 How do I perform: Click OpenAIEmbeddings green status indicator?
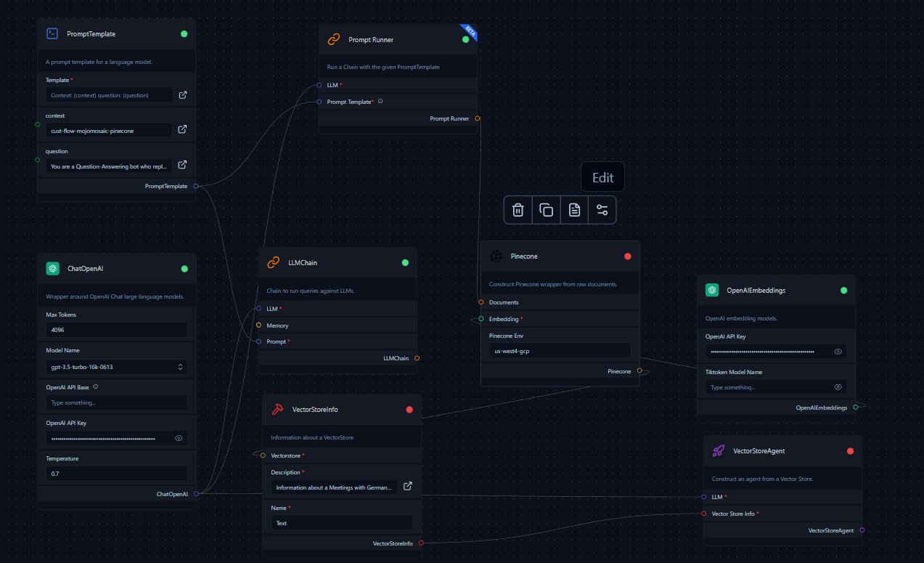click(843, 290)
